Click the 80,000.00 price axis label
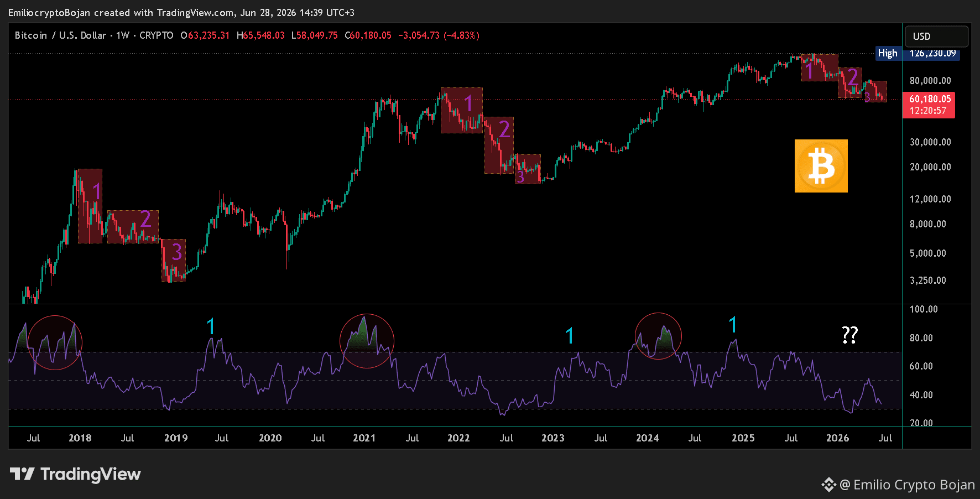The image size is (980, 499). click(930, 81)
